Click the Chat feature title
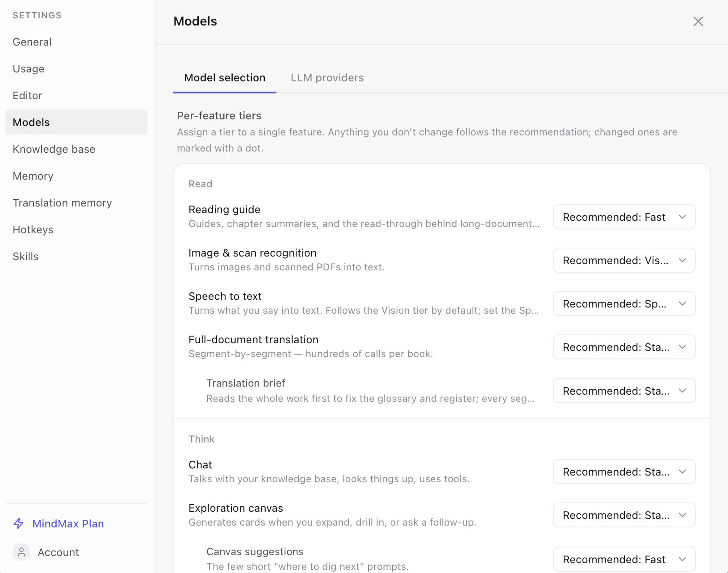 [200, 465]
